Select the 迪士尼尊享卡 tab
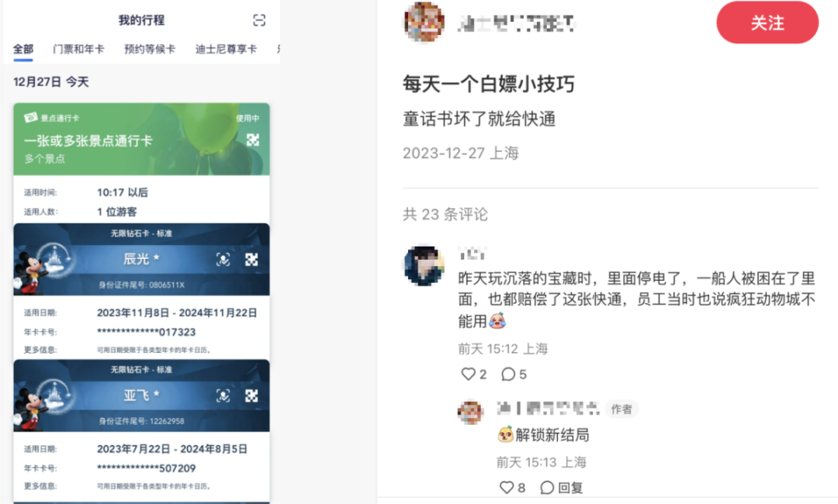This screenshot has height=504, width=838. pos(226,49)
